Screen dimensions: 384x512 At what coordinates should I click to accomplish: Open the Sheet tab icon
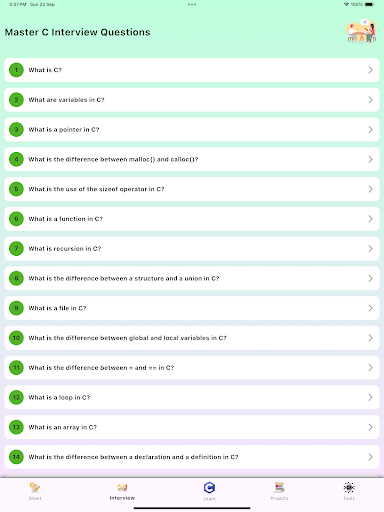(x=35, y=488)
